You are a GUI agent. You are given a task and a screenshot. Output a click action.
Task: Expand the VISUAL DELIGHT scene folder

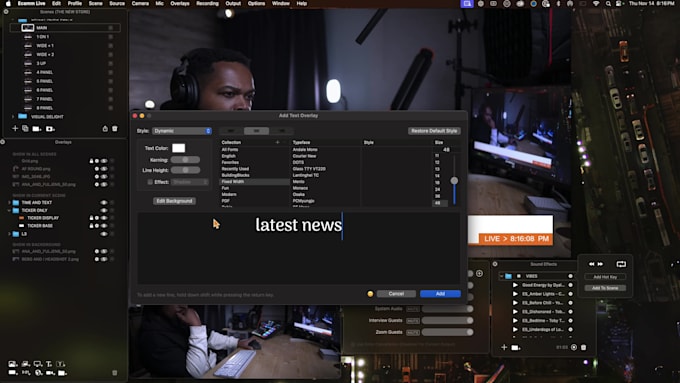pos(13,117)
